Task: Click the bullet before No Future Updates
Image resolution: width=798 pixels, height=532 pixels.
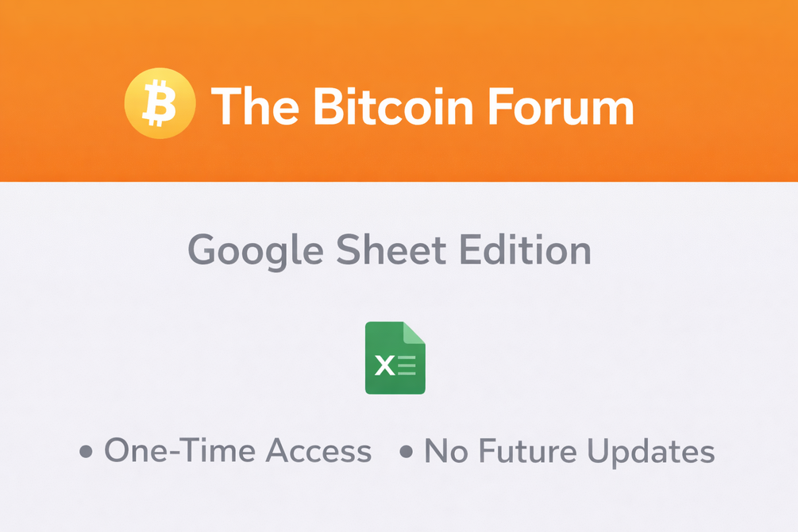Action: pos(407,452)
